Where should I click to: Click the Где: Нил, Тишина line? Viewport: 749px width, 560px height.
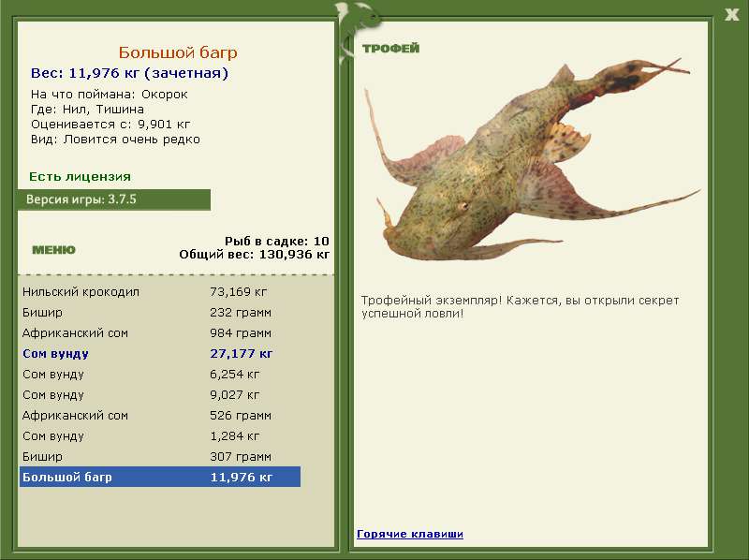(87, 109)
